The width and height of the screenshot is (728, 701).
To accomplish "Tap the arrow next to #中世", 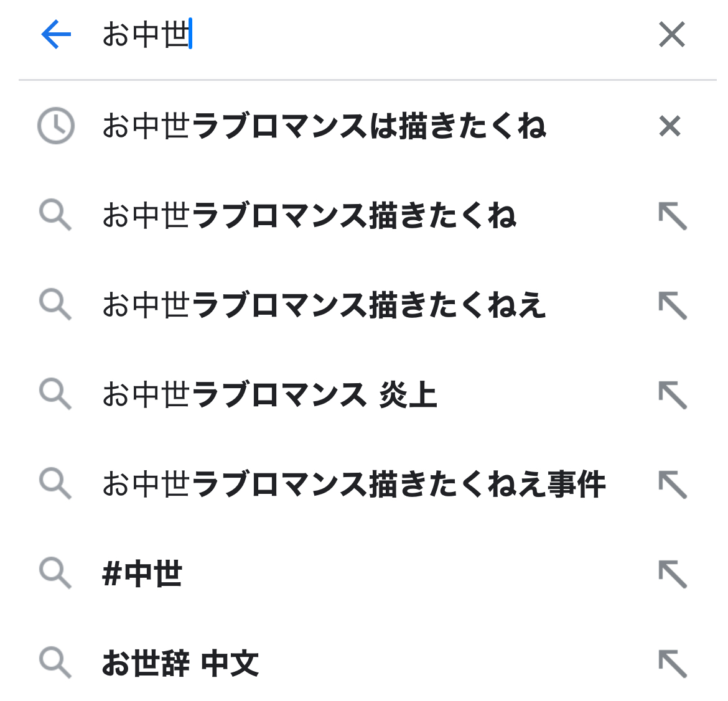I will click(672, 575).
